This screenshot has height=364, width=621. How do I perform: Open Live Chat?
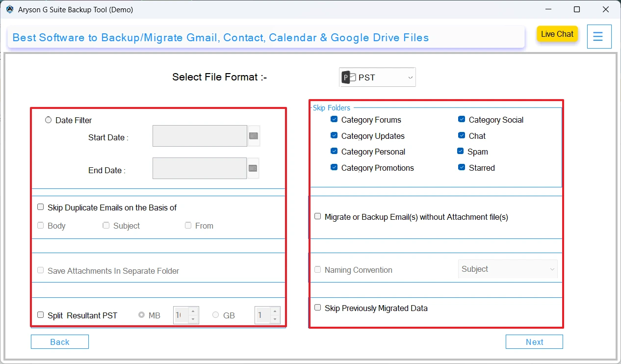[557, 34]
